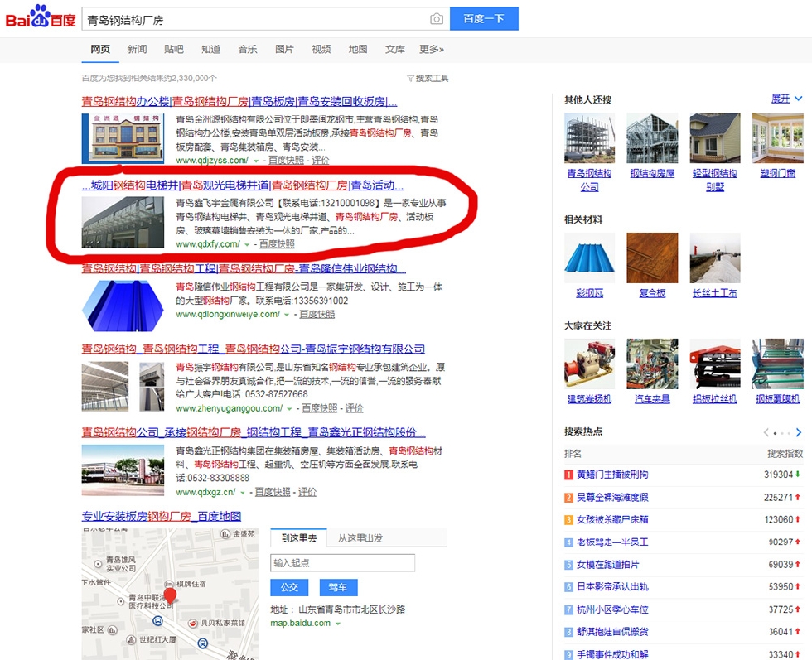Open 评价 for www.qdjzyss.com result

tap(321, 161)
